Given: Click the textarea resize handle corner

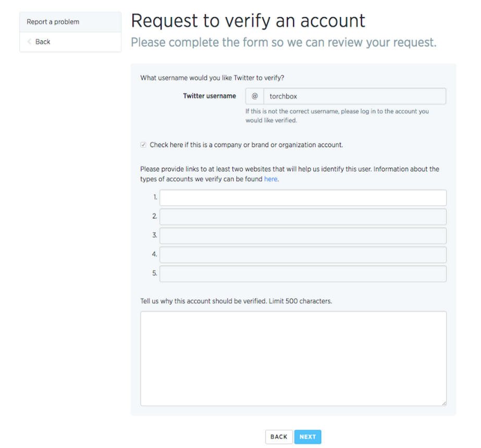Looking at the screenshot, I should tap(444, 403).
